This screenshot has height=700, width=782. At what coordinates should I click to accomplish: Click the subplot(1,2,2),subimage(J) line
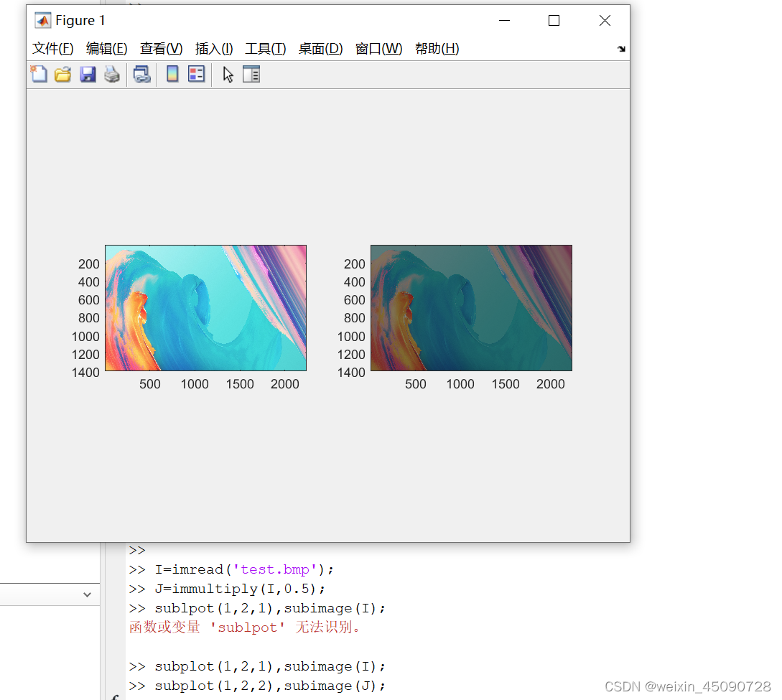point(257,686)
